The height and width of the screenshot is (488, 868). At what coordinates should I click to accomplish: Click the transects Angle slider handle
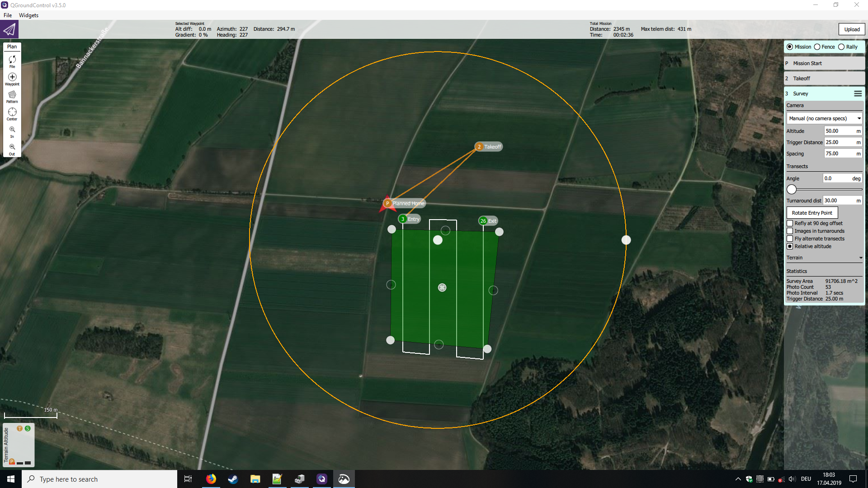coord(792,189)
